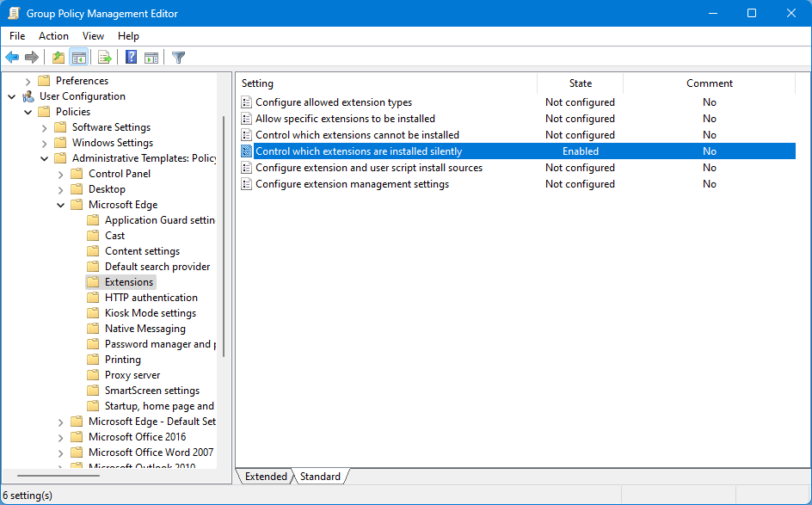812x505 pixels.
Task: Click the Export List toolbar icon
Action: click(x=105, y=58)
